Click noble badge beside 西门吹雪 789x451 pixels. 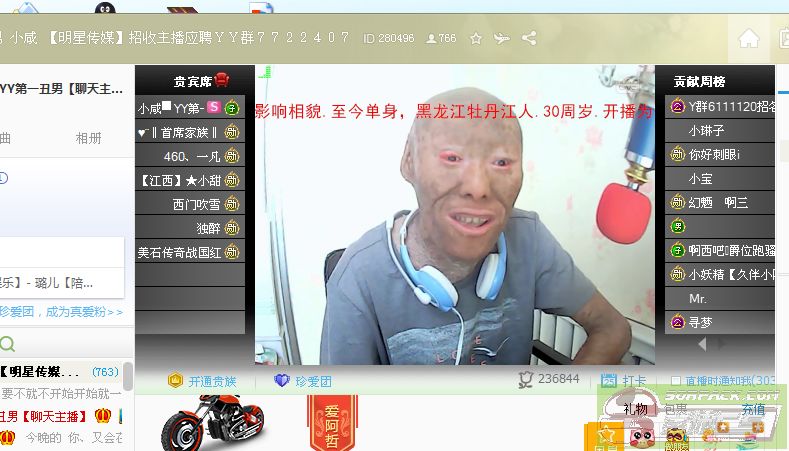point(232,204)
